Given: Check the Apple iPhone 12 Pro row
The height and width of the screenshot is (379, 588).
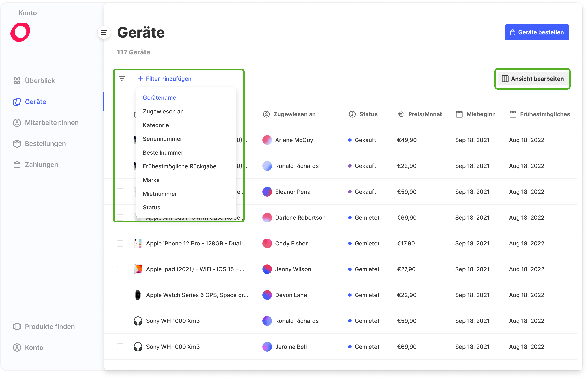Looking at the screenshot, I should pyautogui.click(x=120, y=243).
